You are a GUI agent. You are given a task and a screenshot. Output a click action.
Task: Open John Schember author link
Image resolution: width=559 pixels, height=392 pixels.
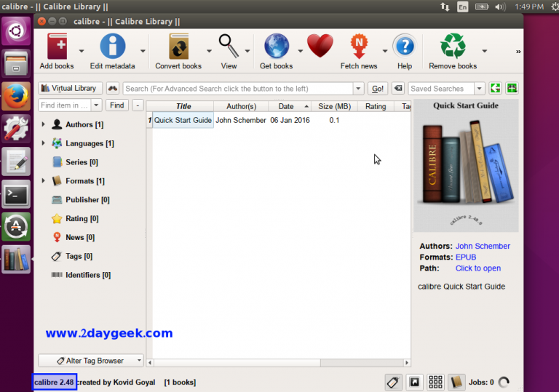[483, 246]
